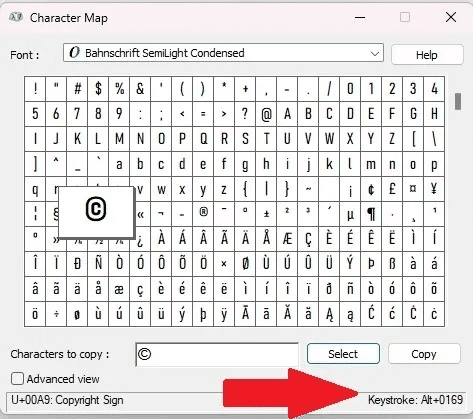Select the multiplication sign × cell
The height and width of the screenshot is (419, 473).
pos(224,264)
